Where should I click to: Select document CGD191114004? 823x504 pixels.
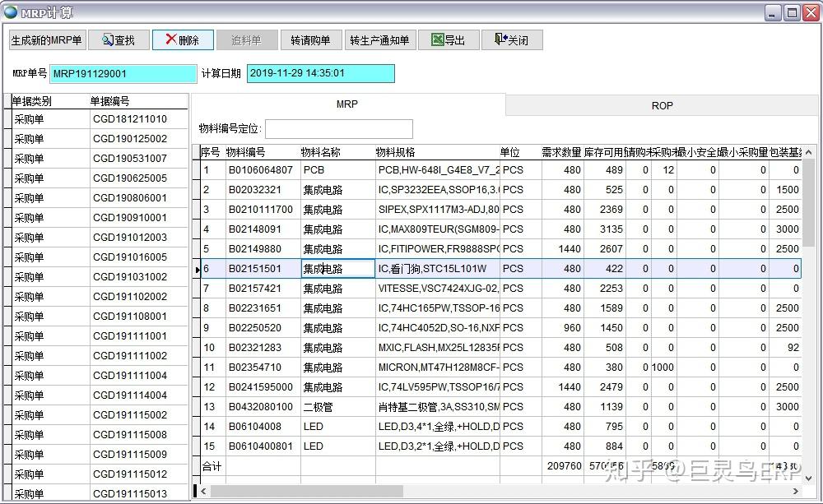tap(130, 395)
